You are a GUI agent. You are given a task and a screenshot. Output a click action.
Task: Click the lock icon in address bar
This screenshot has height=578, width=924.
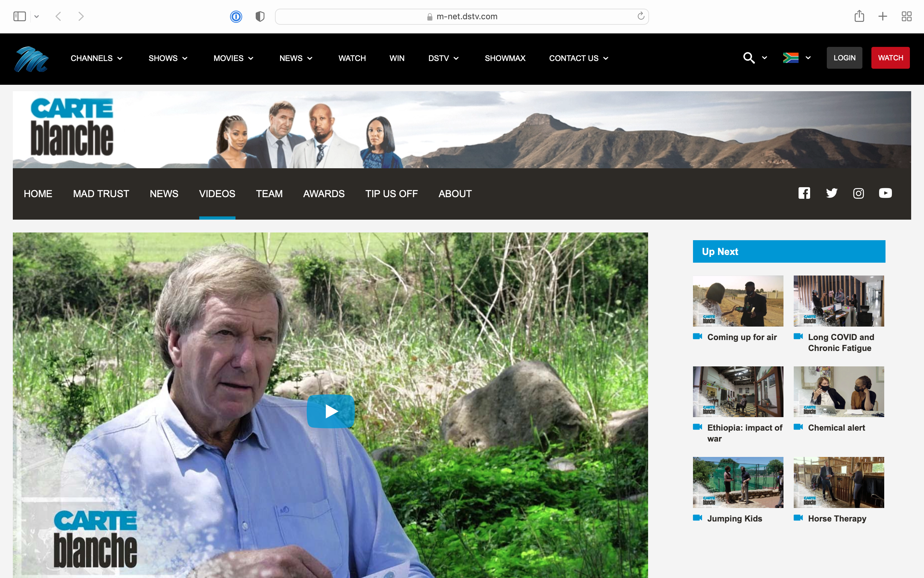[x=430, y=17]
